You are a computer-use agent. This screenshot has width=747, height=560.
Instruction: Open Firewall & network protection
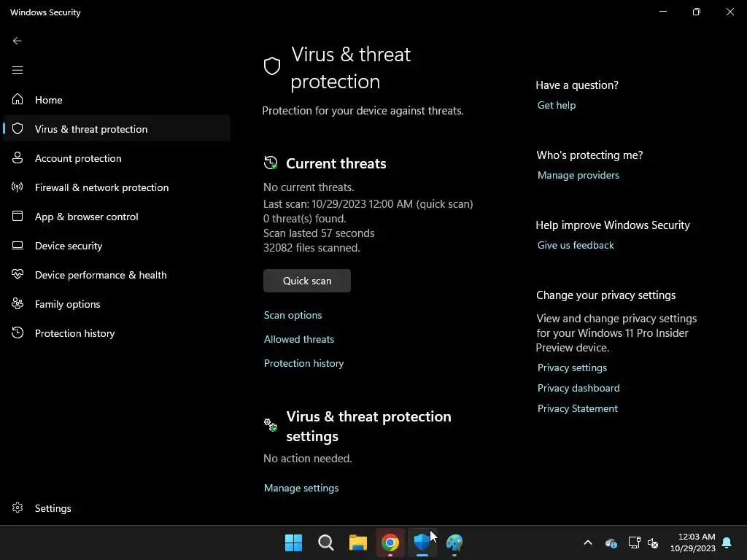pos(117,187)
